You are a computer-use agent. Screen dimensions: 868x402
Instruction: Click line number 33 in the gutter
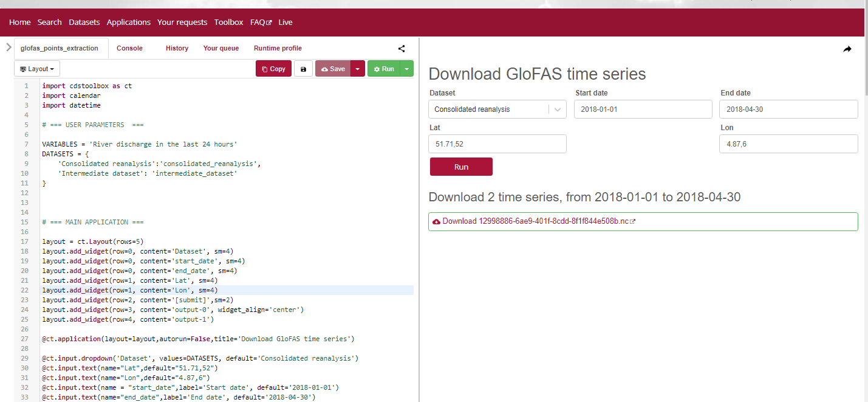pos(25,397)
